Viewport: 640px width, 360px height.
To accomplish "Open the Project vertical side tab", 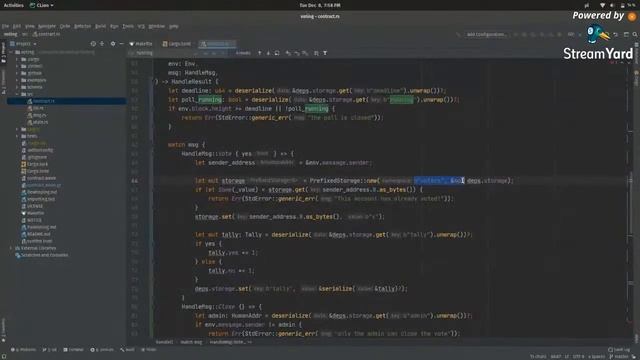I will pos(3,52).
